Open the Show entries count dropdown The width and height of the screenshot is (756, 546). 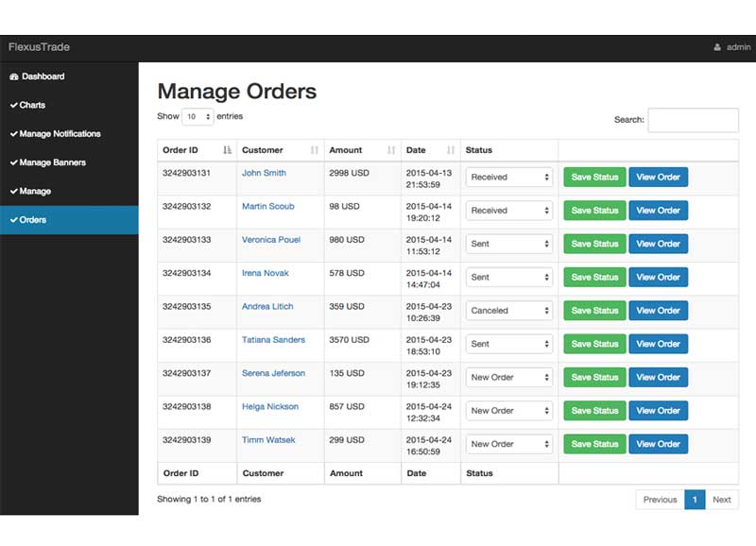pos(198,116)
